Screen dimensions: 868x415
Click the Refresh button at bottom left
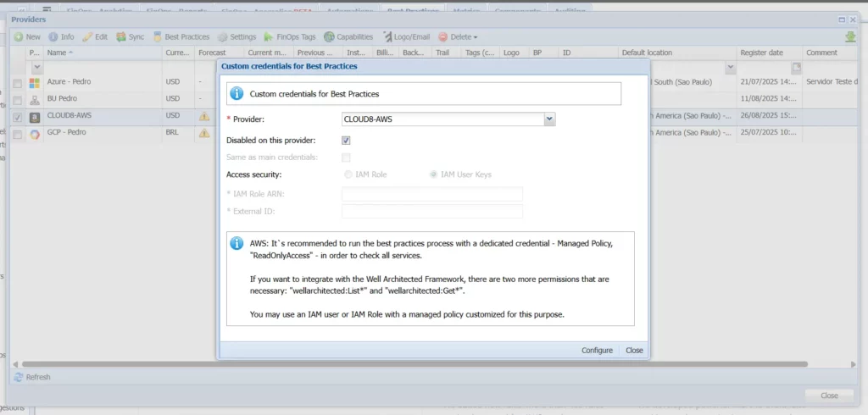32,377
